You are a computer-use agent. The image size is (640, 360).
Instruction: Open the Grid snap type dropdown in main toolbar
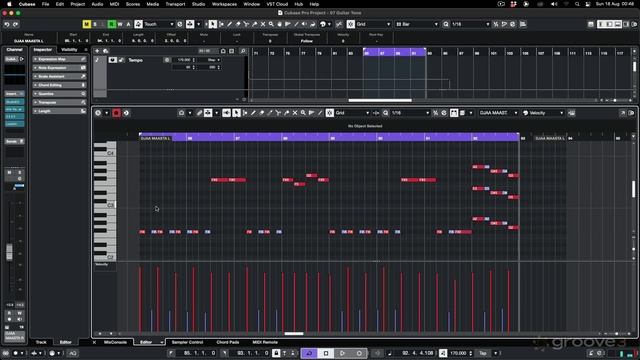point(373,24)
